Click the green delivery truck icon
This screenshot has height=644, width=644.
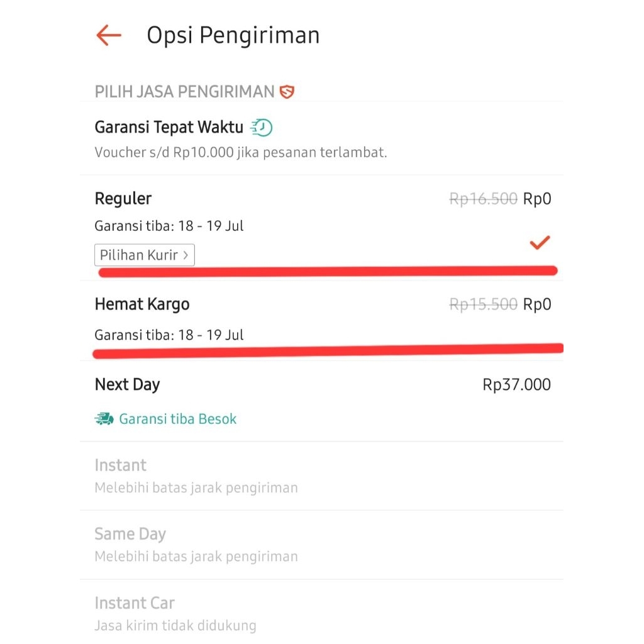103,418
